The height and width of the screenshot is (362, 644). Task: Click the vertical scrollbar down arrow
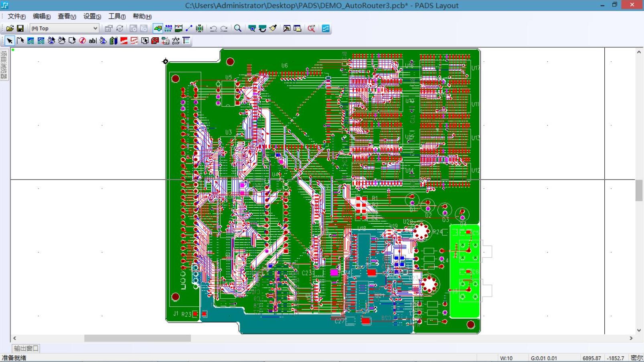coord(639,331)
